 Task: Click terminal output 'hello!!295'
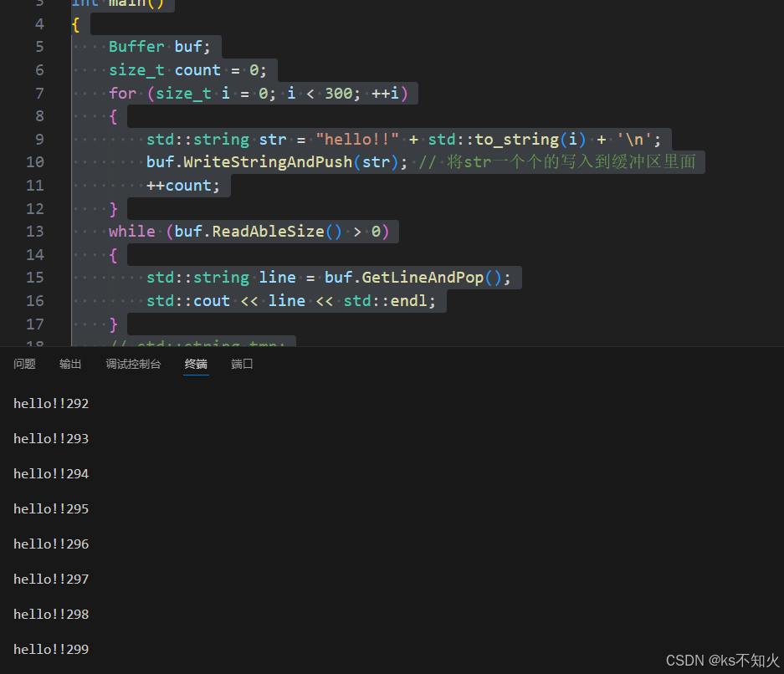51,509
